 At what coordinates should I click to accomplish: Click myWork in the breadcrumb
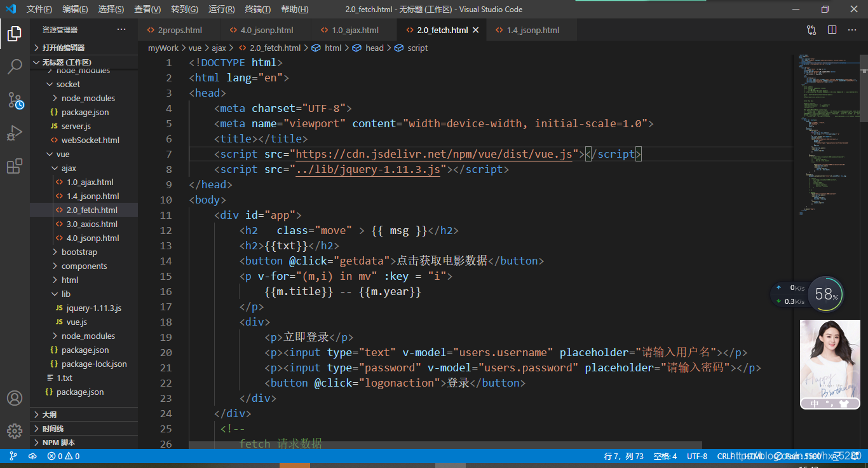point(163,48)
